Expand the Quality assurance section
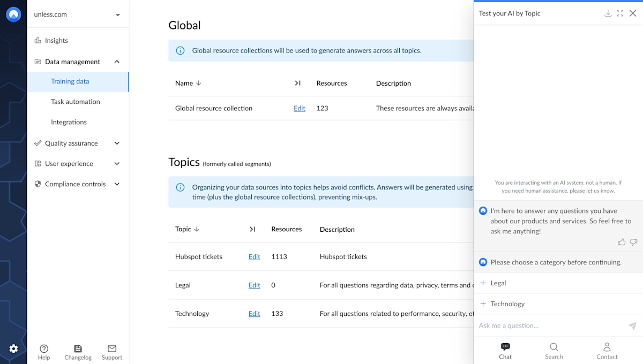This screenshot has width=643, height=364. pyautogui.click(x=117, y=143)
